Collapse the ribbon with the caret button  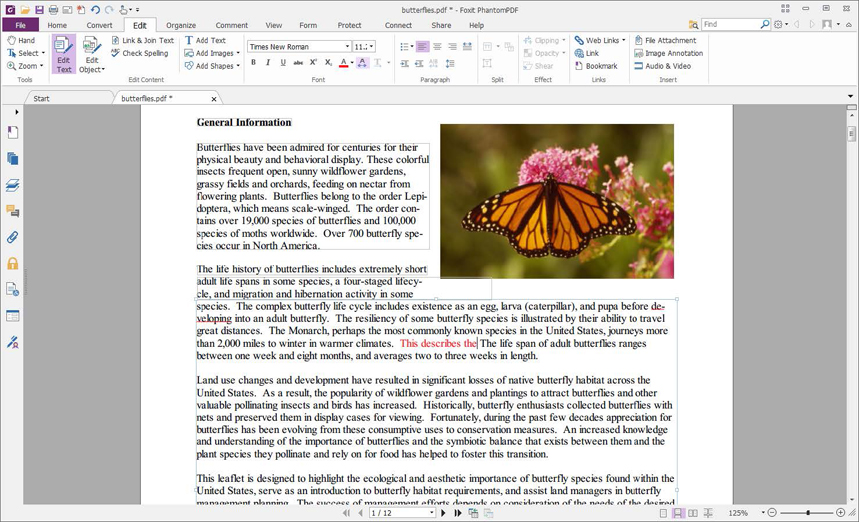click(x=850, y=25)
